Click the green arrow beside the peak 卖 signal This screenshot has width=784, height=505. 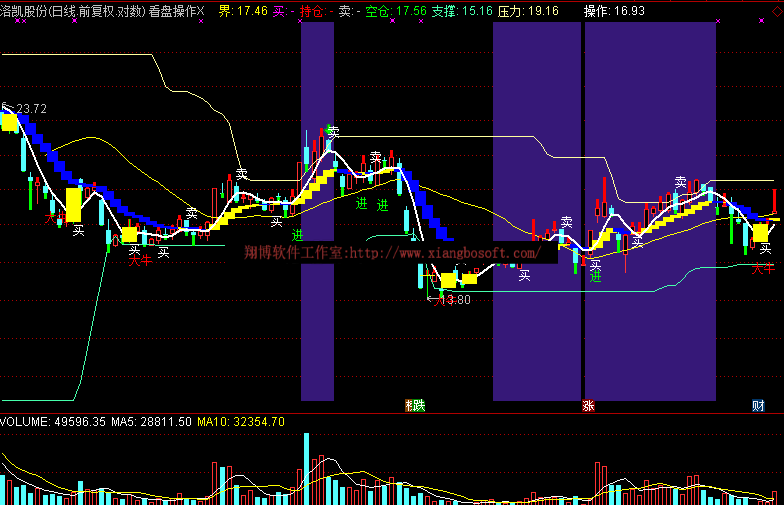328,130
